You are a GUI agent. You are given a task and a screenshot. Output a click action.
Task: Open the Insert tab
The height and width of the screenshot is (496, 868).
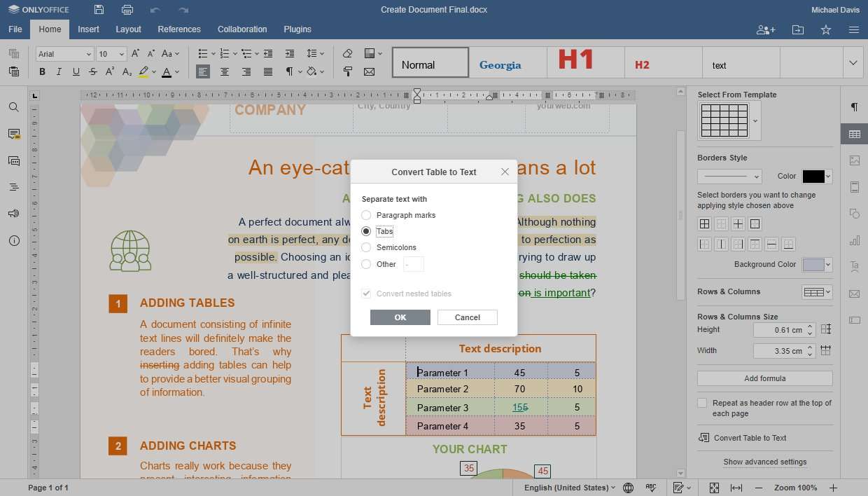click(x=88, y=29)
